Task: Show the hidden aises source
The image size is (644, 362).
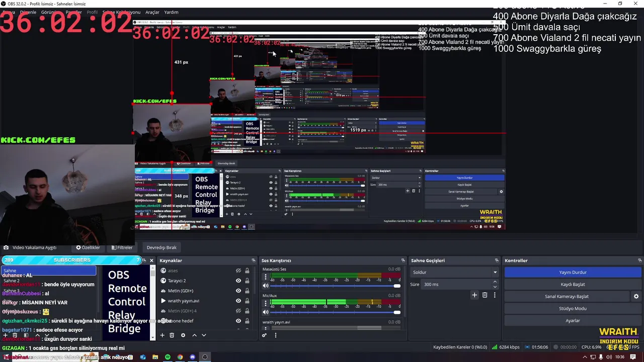Action: click(238, 270)
